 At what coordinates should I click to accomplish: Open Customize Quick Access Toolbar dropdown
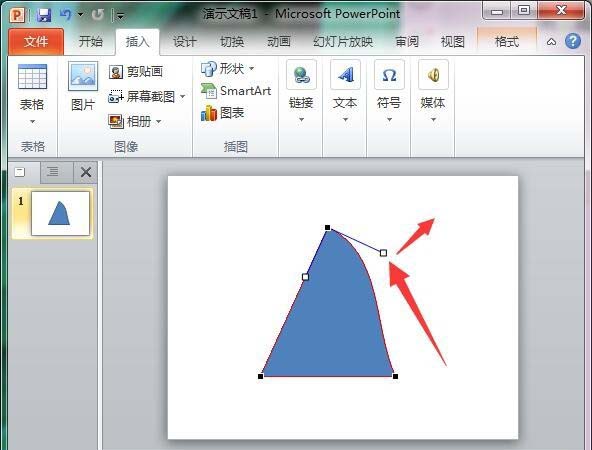point(120,15)
